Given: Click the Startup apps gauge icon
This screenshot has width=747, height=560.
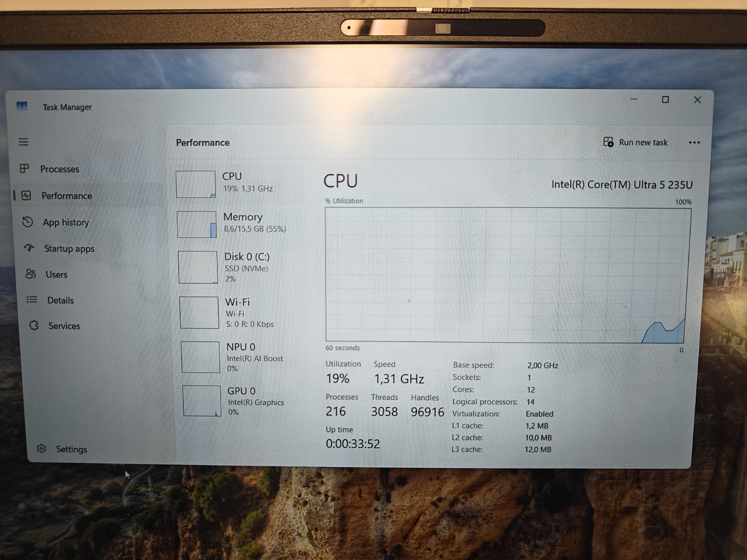Looking at the screenshot, I should point(29,248).
